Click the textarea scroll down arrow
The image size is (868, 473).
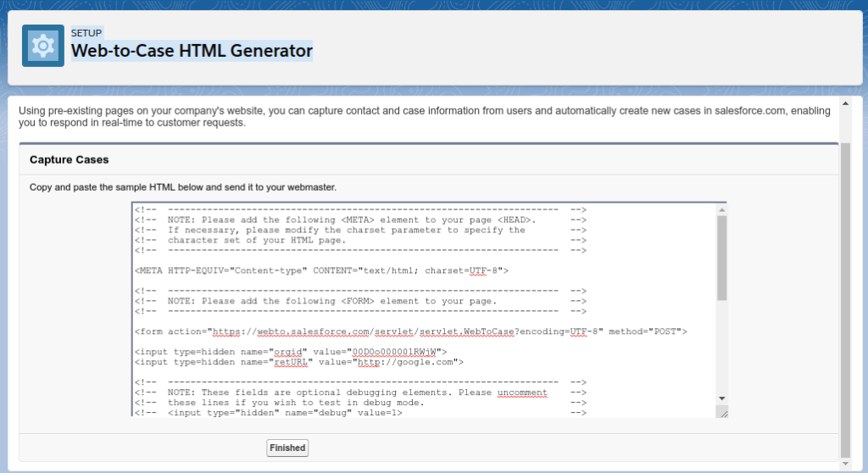coord(721,398)
